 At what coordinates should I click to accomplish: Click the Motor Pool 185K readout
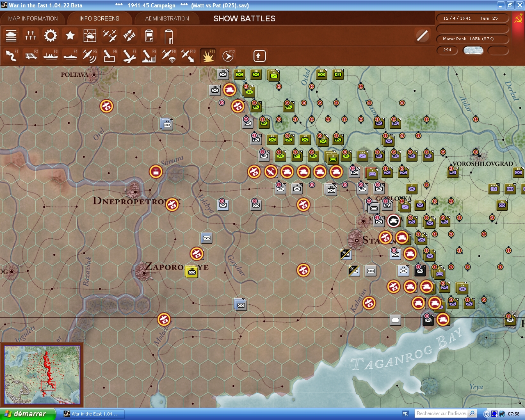tap(472, 39)
